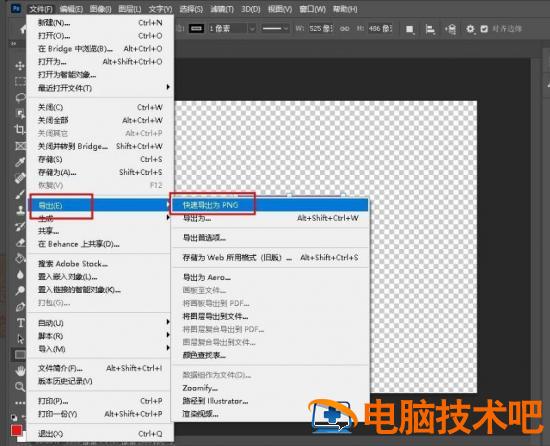550x446 pixels.
Task: Expand the 生成 submenu
Action: (168, 218)
